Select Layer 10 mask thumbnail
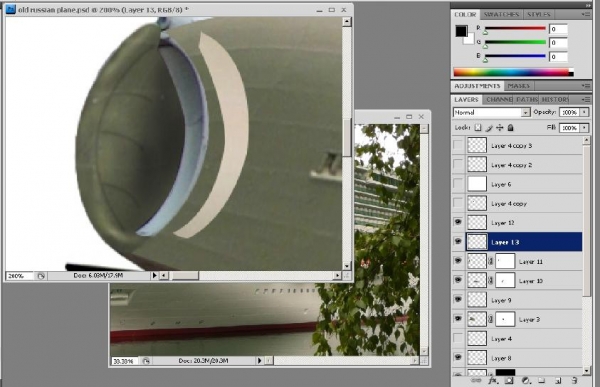 coord(505,281)
